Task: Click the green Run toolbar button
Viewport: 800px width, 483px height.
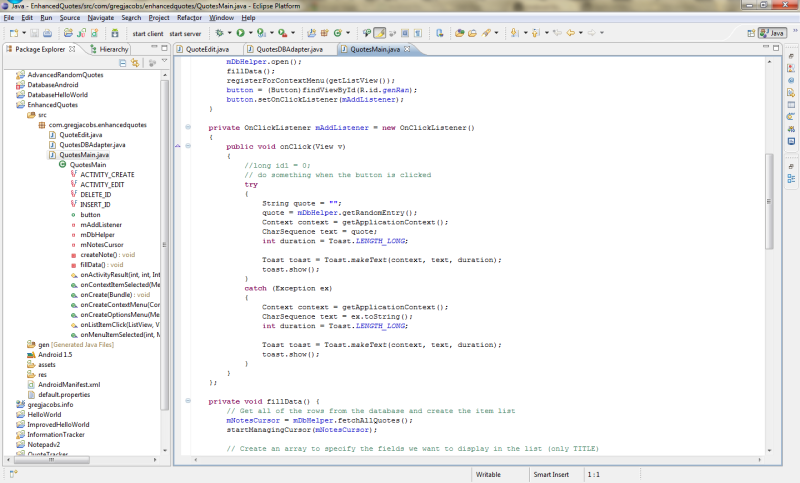Action: click(x=240, y=33)
